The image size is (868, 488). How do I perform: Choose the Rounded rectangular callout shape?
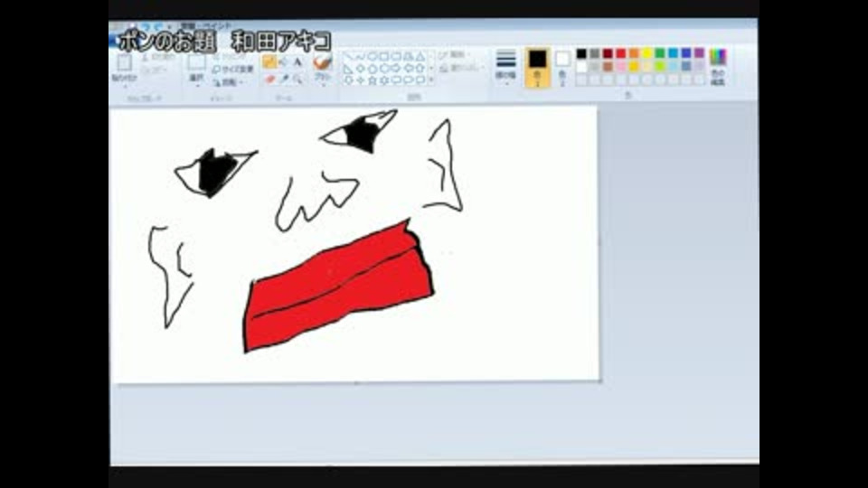pyautogui.click(x=396, y=80)
